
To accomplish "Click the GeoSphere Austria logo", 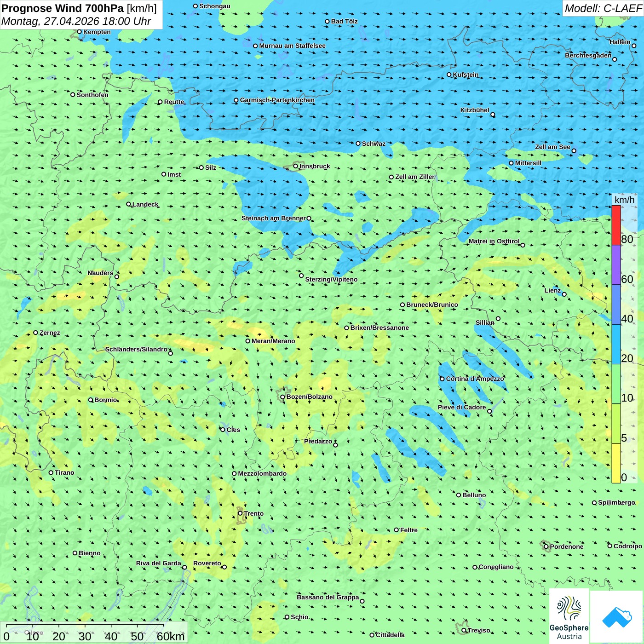I will (569, 616).
